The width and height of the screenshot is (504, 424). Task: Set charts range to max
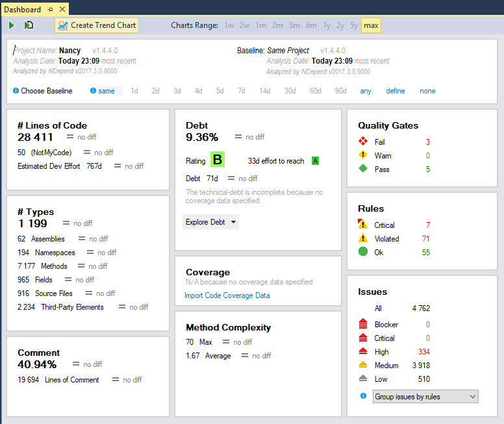click(x=371, y=25)
